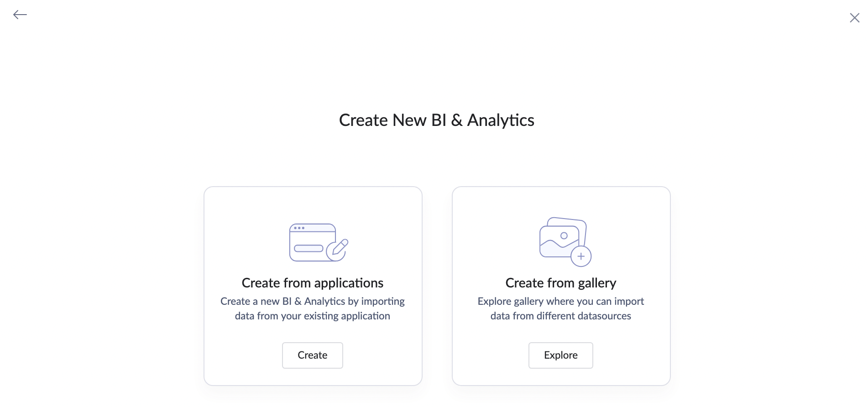
Task: Click the gallery pictures illustration icon
Action: [x=565, y=242]
